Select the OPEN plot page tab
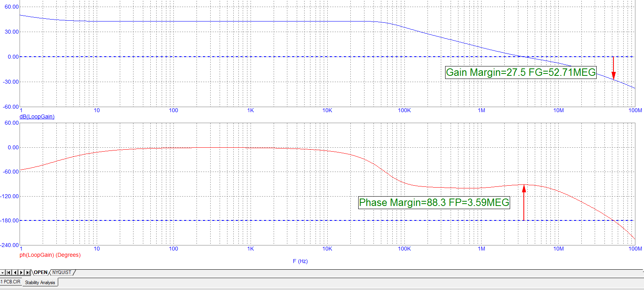The image size is (644, 290). (41, 272)
